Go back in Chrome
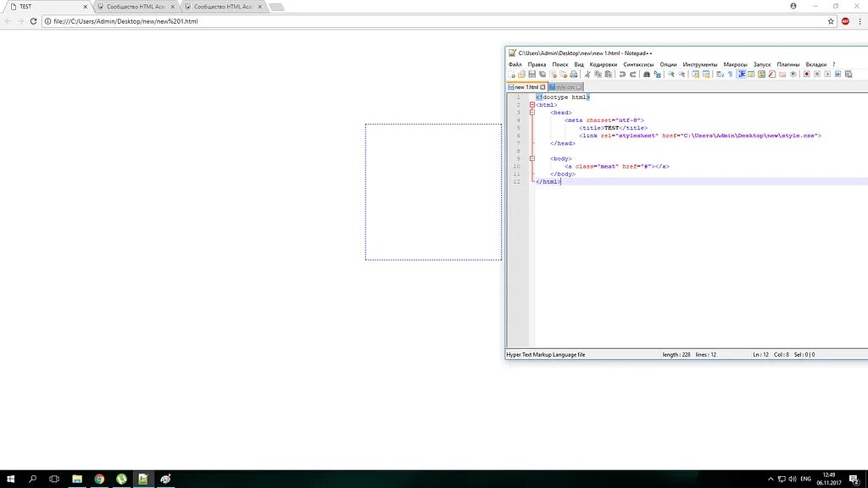The height and width of the screenshot is (488, 868). (x=8, y=21)
